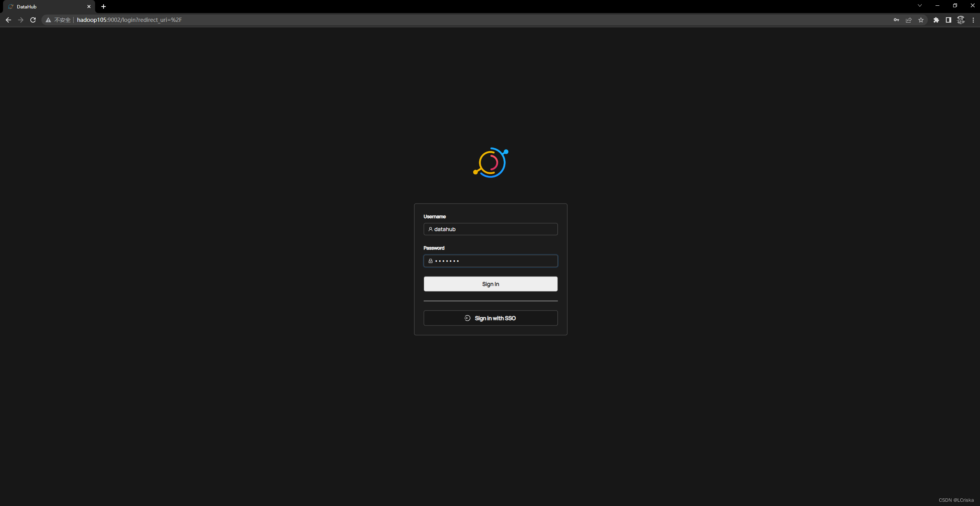Screen dimensions: 980x506
Task: Open the browser Extensions puzzle icon
Action: (936, 20)
